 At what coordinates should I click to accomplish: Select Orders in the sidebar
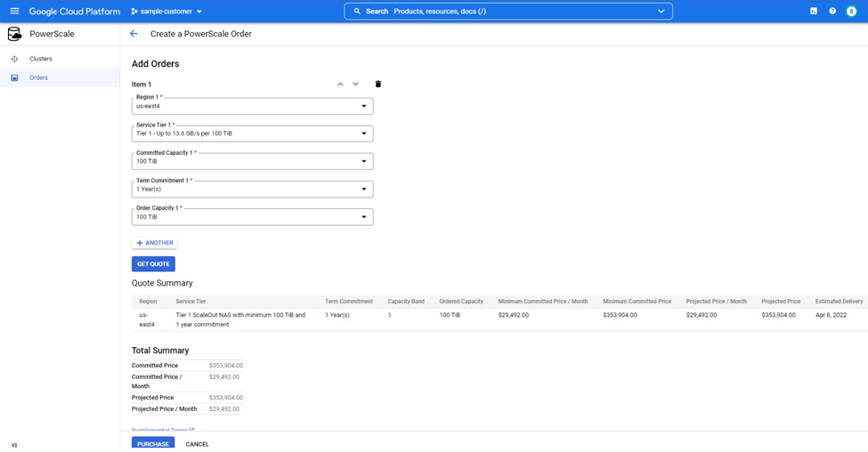tap(39, 77)
